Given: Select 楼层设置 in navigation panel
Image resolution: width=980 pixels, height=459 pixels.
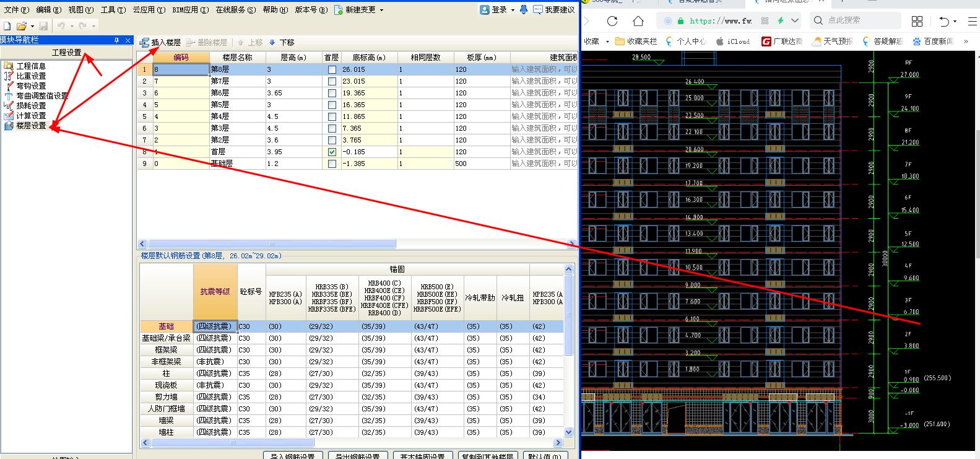Looking at the screenshot, I should click(x=25, y=125).
